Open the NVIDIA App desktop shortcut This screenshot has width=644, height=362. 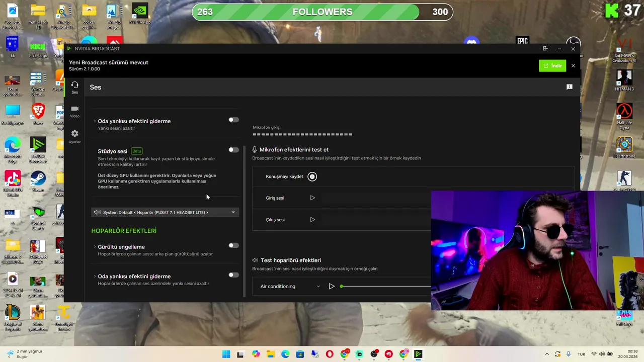[140, 15]
